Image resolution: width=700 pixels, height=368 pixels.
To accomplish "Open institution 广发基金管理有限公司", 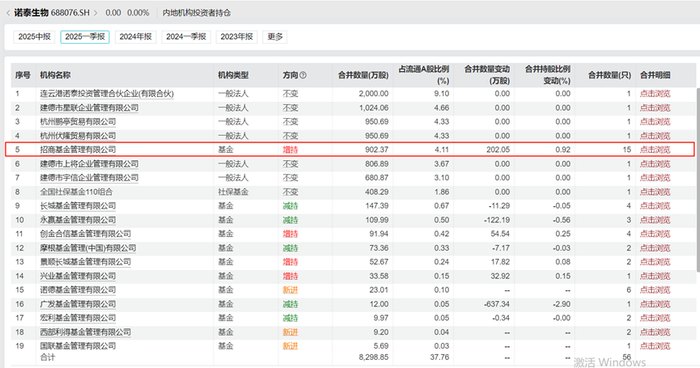I will pyautogui.click(x=78, y=304).
